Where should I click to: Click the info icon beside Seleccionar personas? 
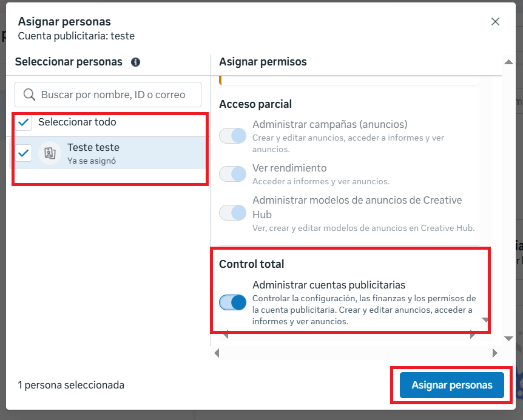135,62
